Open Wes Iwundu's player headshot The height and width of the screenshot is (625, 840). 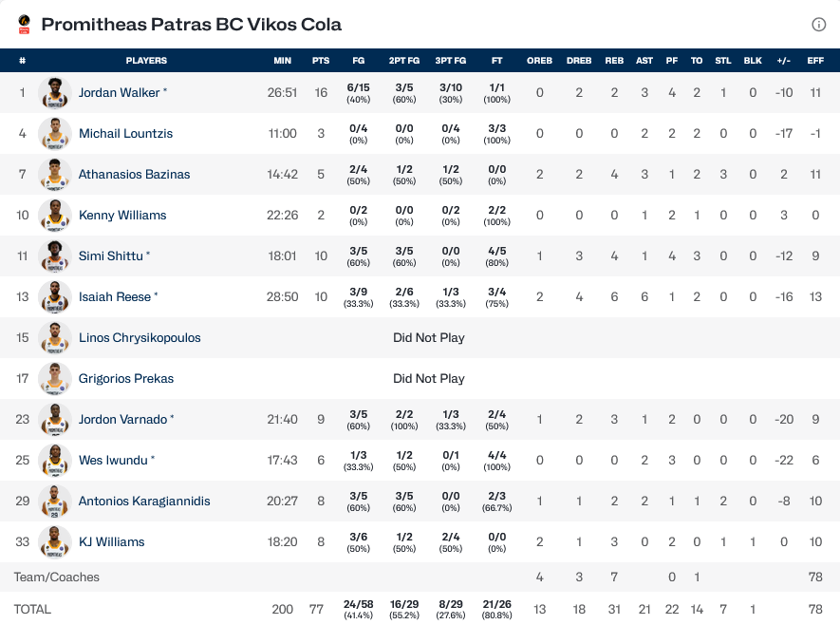55,461
